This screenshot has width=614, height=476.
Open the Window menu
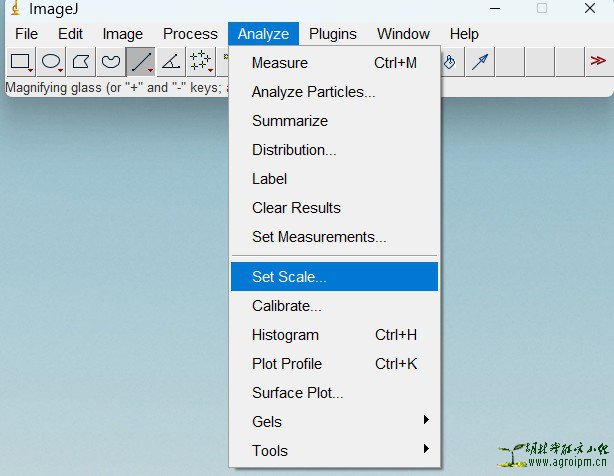pyautogui.click(x=404, y=34)
